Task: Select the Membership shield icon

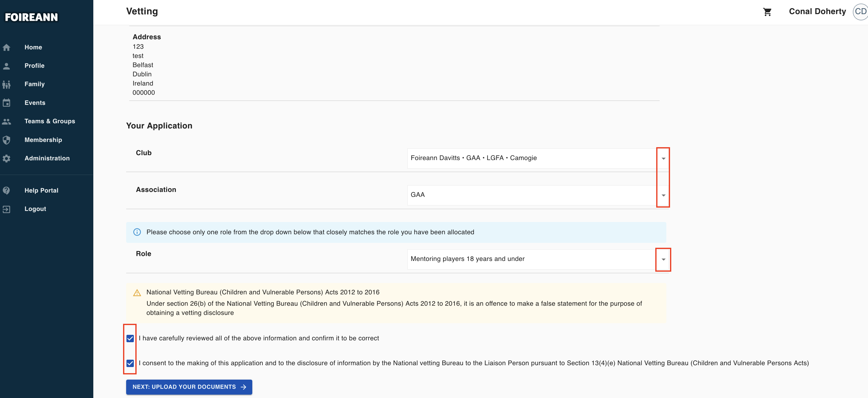Action: (7, 140)
